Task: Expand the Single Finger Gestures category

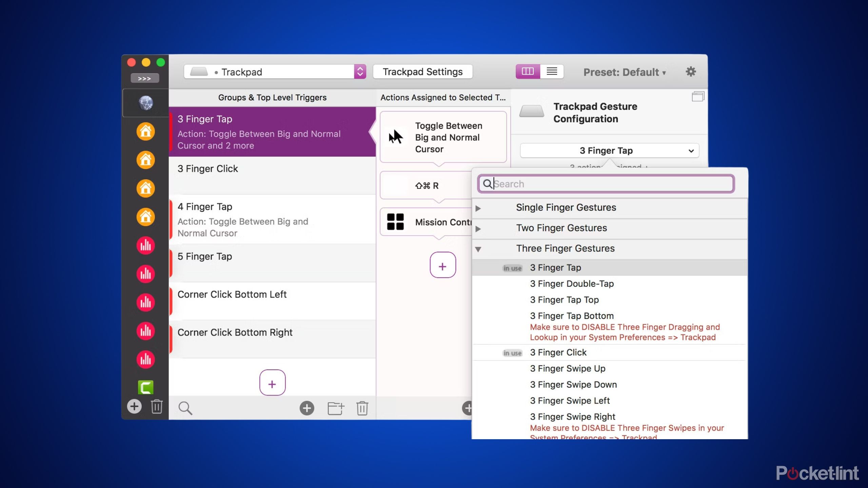Action: pyautogui.click(x=478, y=207)
